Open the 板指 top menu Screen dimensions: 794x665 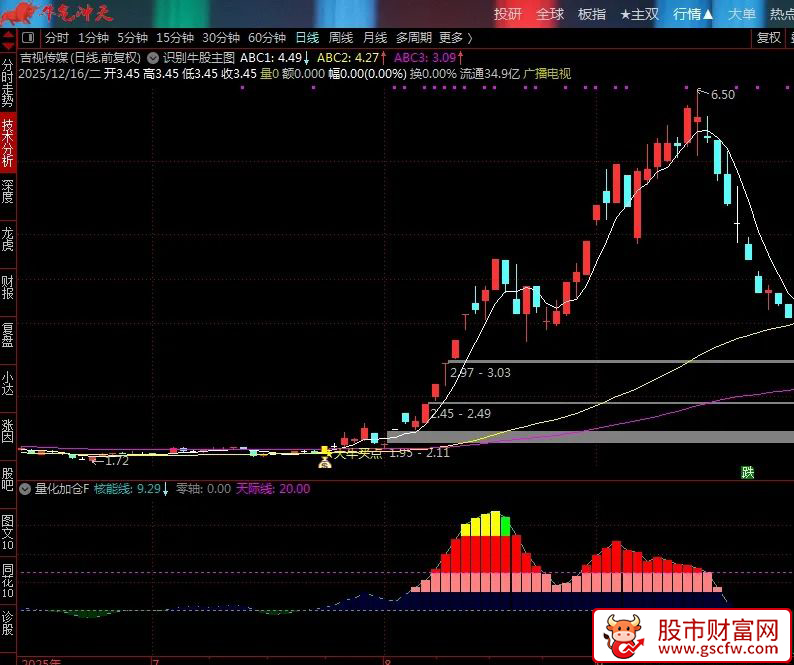click(592, 14)
